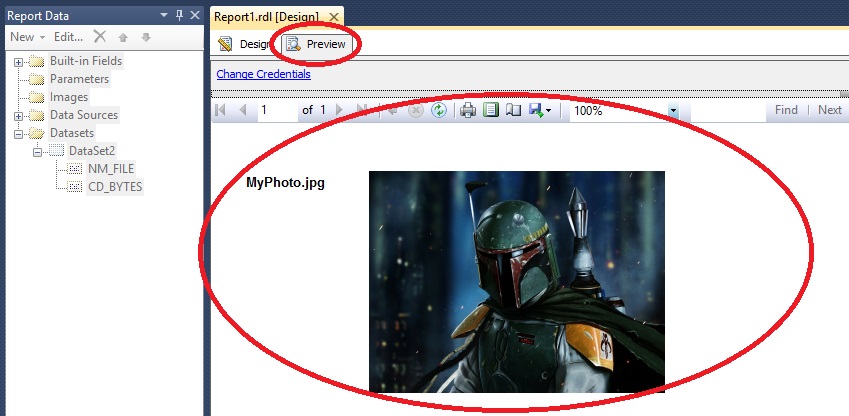The width and height of the screenshot is (849, 416).
Task: Select the DataSet2 dataset
Action: [x=92, y=151]
